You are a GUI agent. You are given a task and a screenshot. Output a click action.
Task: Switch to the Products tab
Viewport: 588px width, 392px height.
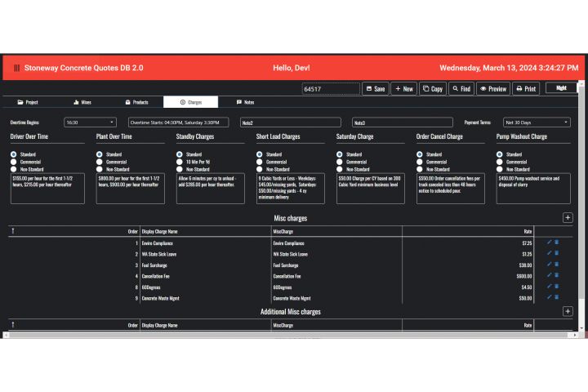[x=137, y=102]
